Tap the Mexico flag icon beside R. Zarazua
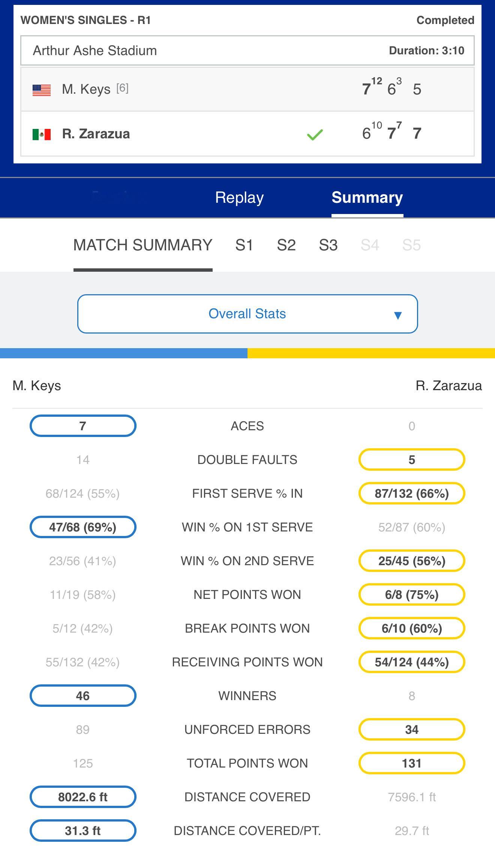Image resolution: width=495 pixels, height=868 pixels. point(42,134)
